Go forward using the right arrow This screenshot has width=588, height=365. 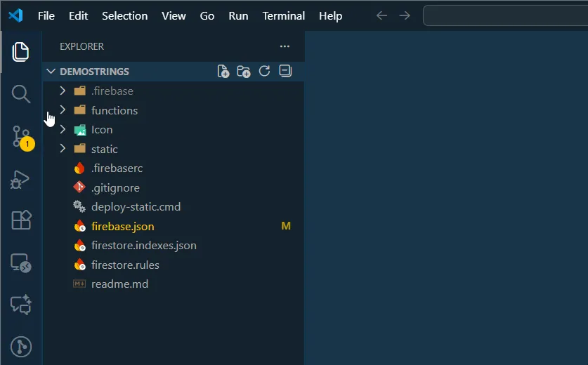coord(405,15)
